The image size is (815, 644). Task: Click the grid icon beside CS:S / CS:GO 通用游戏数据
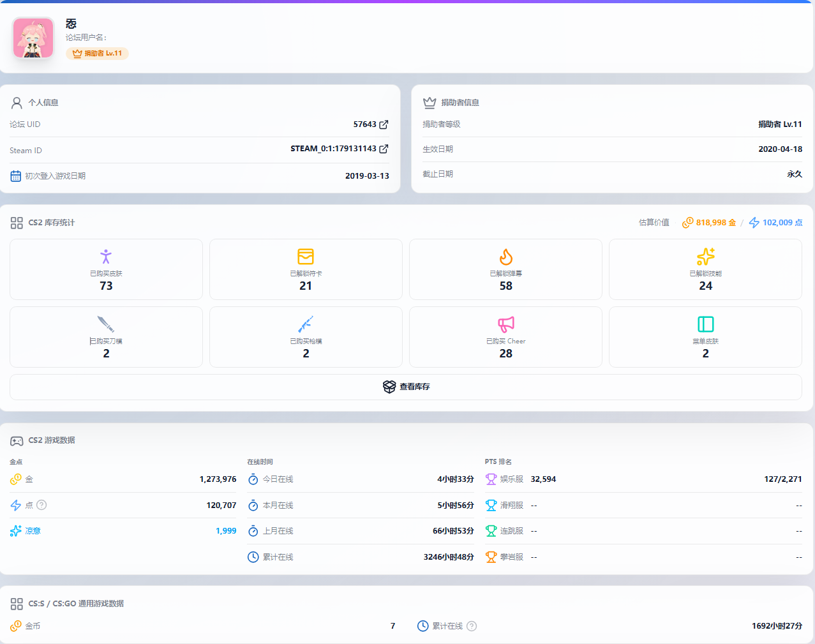[x=17, y=604]
